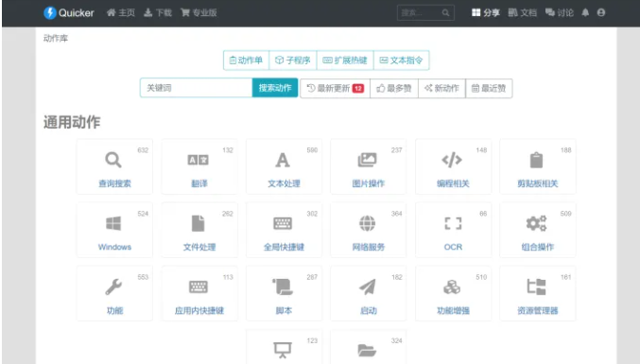The width and height of the screenshot is (640, 364).
Task: Switch to the 文本指令 tab
Action: click(x=401, y=61)
